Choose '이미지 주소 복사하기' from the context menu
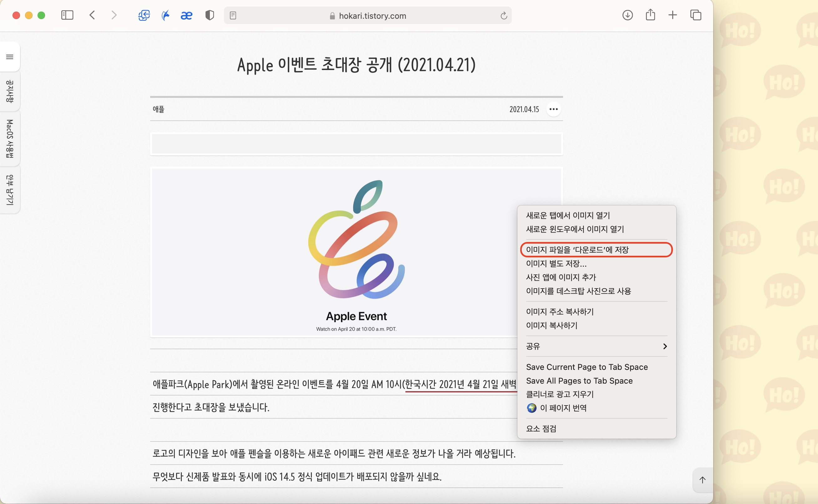Screen dimensions: 818x504 (560, 311)
